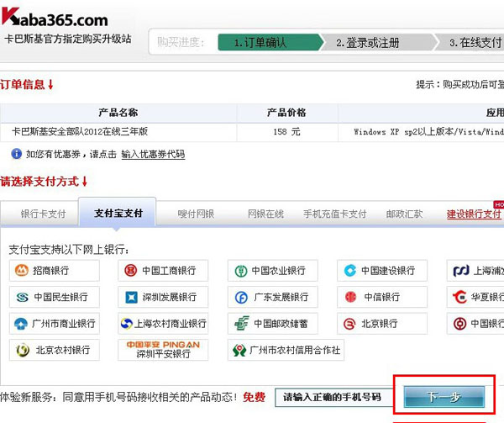Open the 邮政汇款 tab
This screenshot has width=504, height=423.
[404, 214]
